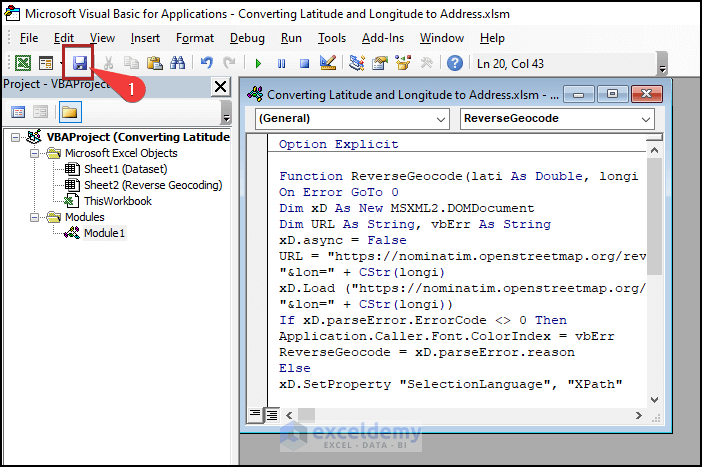Click the Toolbox hammer and wrench icon
This screenshot has width=702, height=467.
click(426, 63)
